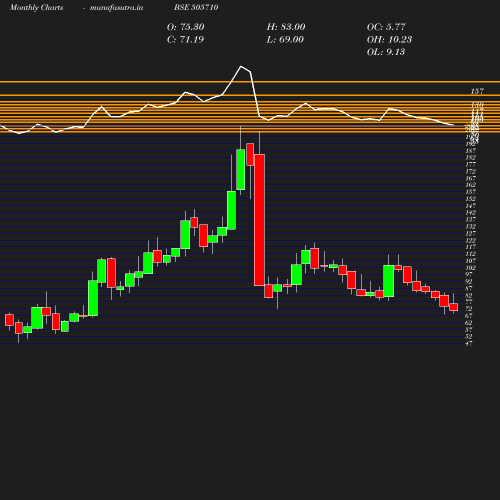Click the '167' price axis label
The height and width of the screenshot is (500, 500).
pos(471,178)
